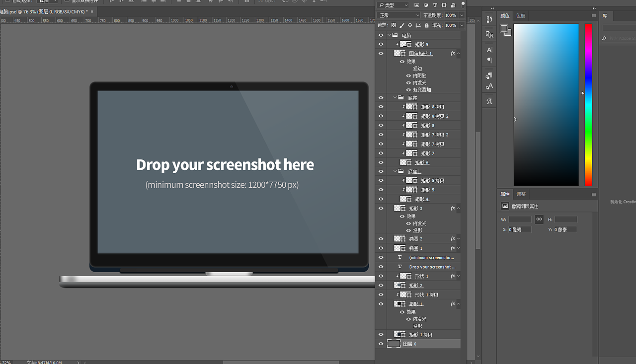Open the Glyphs panel icon

click(489, 102)
